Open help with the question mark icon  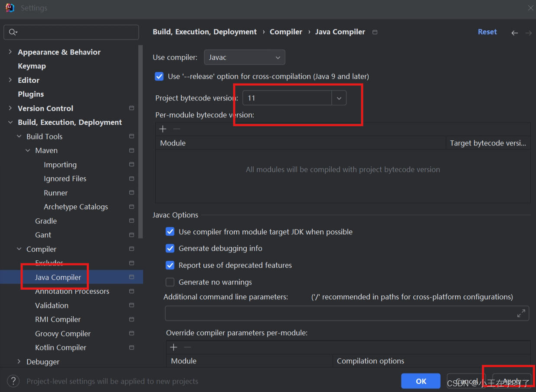(x=13, y=381)
